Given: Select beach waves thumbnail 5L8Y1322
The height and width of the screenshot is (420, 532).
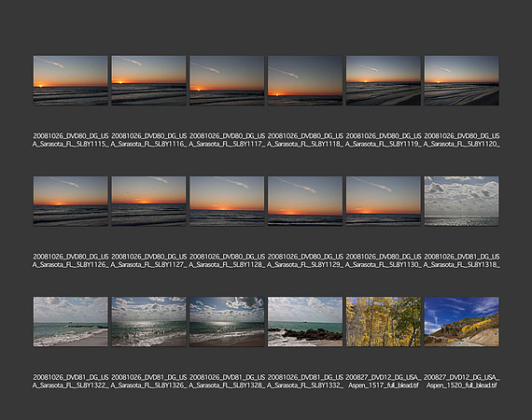Looking at the screenshot, I should 71,322.
